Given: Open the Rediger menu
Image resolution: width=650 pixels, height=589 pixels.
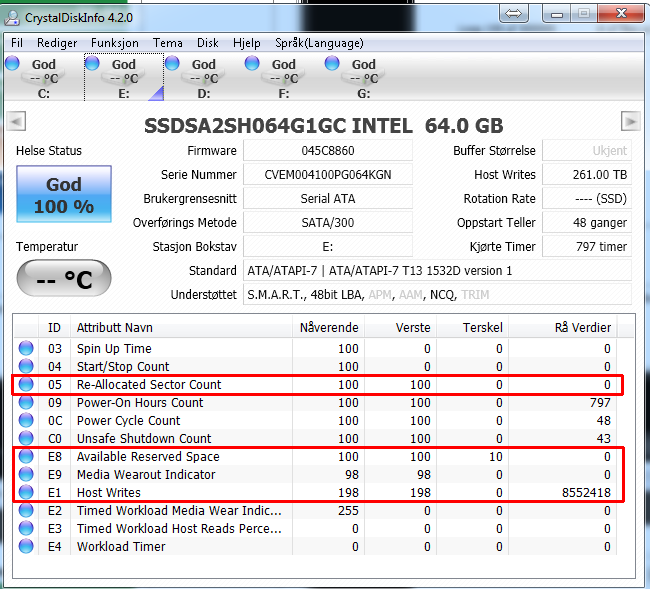Looking at the screenshot, I should [57, 43].
